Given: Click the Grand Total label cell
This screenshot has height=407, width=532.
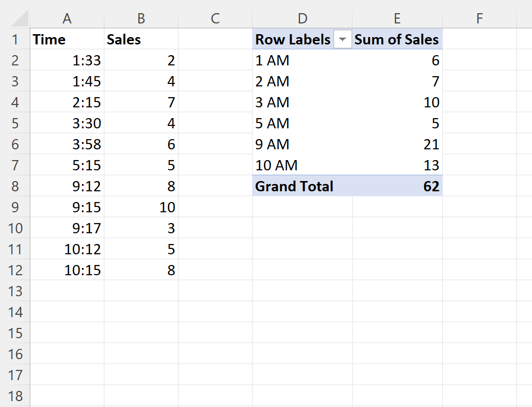Looking at the screenshot, I should pos(294,186).
